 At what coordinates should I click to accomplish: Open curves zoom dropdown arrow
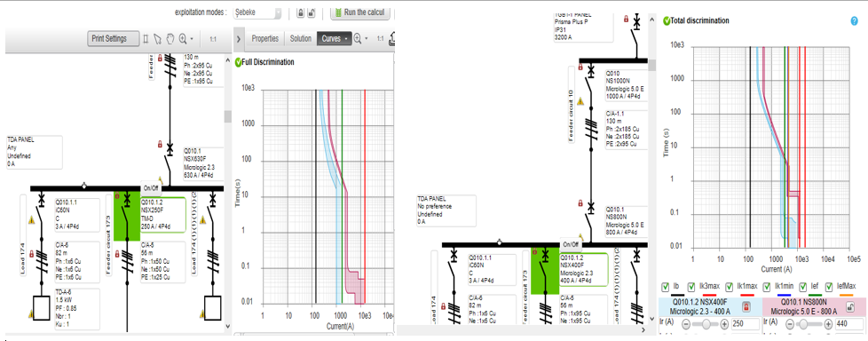click(x=367, y=39)
